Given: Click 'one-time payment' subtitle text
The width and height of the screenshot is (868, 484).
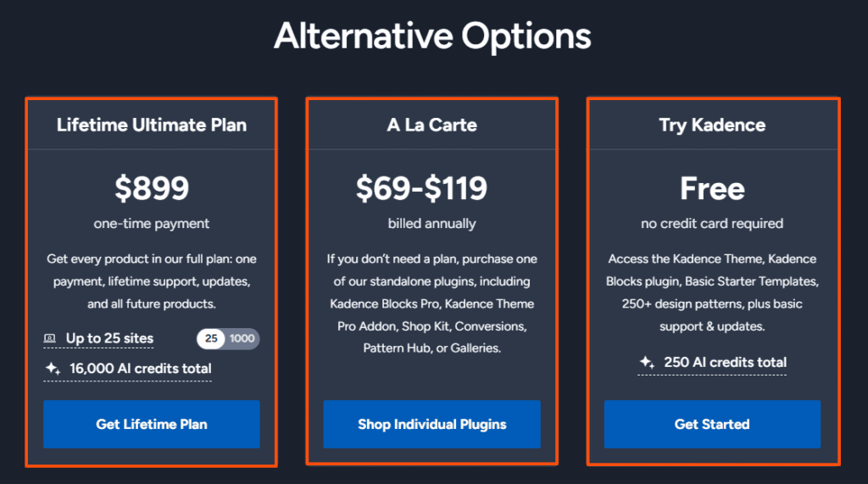Looking at the screenshot, I should [x=152, y=224].
